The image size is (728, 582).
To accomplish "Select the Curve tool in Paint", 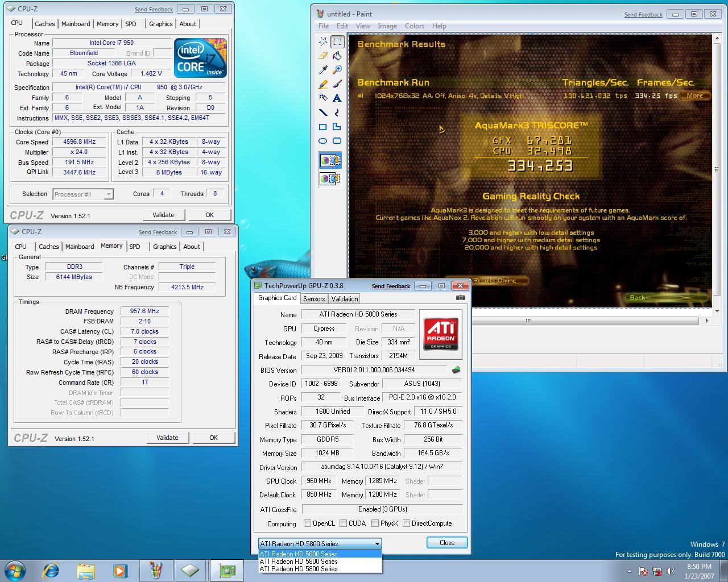I will pyautogui.click(x=337, y=113).
